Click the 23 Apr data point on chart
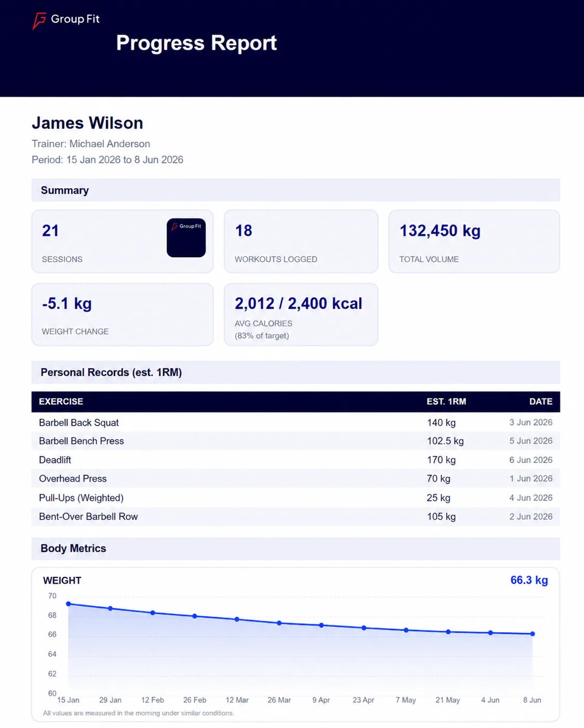The image size is (584, 728). pyautogui.click(x=364, y=628)
